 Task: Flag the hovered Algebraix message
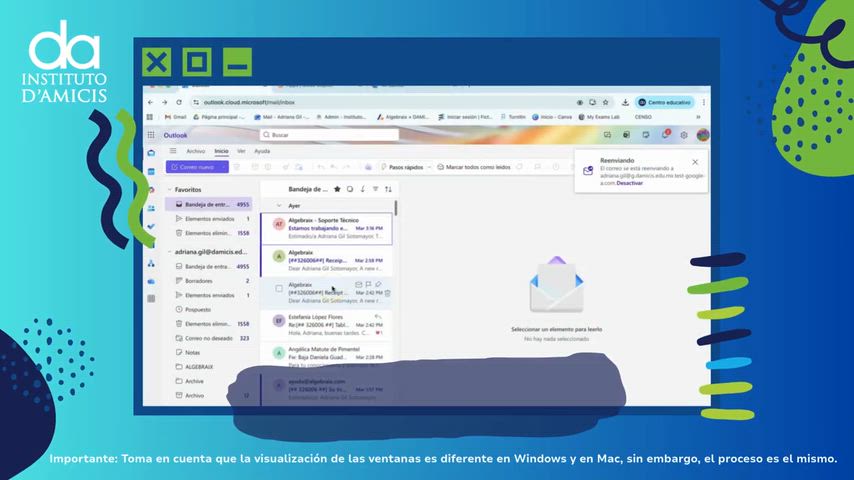point(368,284)
